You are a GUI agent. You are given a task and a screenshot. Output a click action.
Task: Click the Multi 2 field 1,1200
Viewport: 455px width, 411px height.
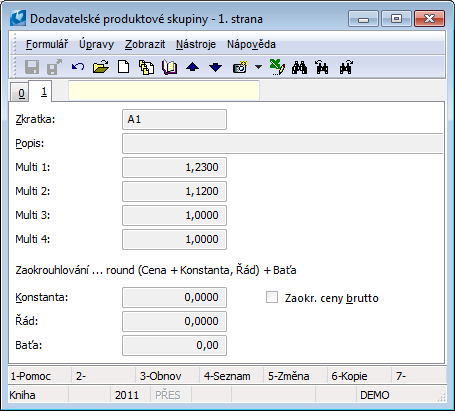pos(174,191)
